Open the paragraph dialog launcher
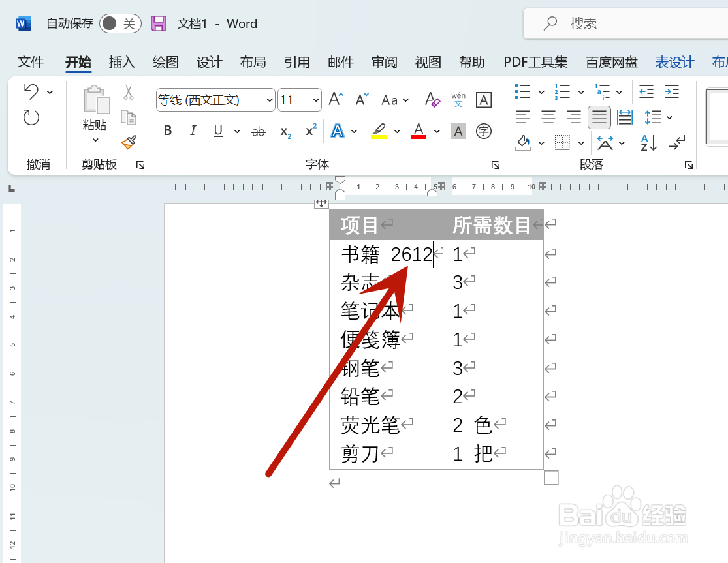 coord(689,164)
